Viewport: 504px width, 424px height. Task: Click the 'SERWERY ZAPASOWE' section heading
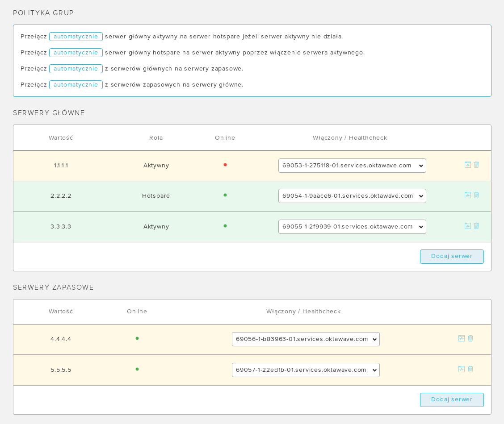53,287
